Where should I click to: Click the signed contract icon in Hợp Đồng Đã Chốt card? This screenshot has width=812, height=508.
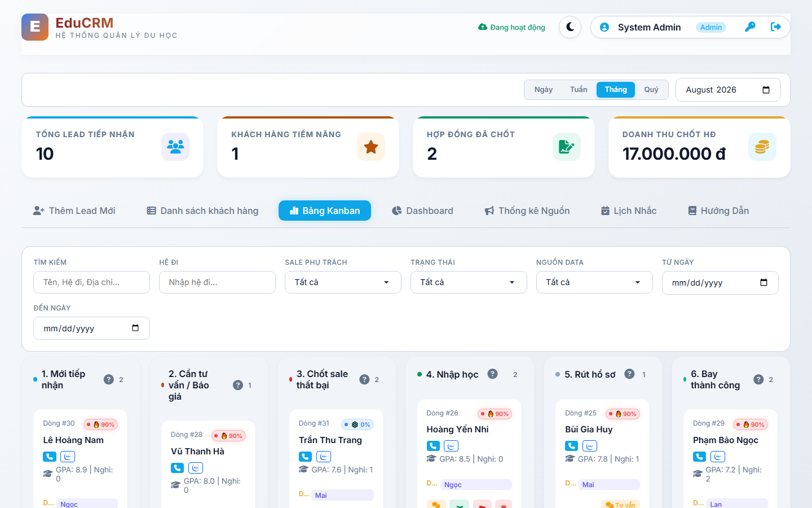tap(567, 147)
